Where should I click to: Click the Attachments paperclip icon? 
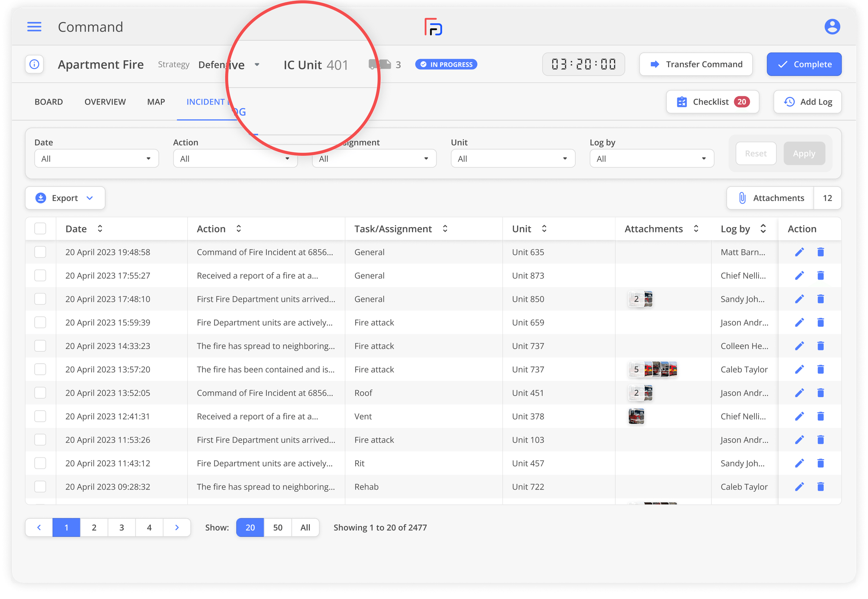(742, 198)
